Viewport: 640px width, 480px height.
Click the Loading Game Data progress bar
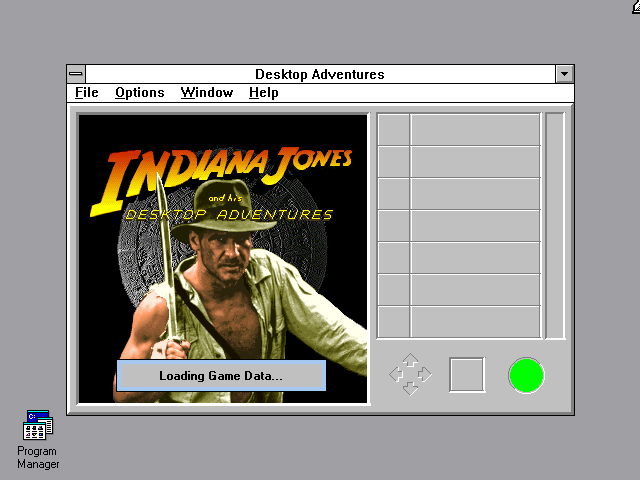(221, 375)
